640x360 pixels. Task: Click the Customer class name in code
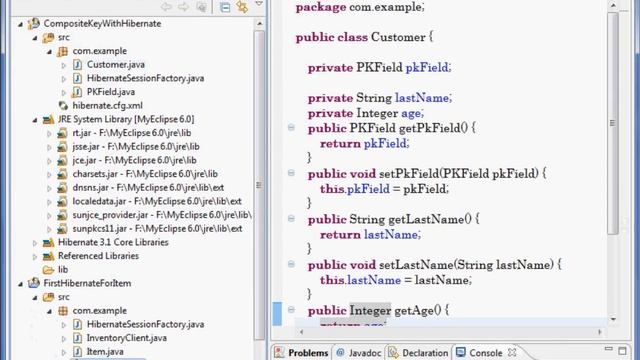[398, 37]
